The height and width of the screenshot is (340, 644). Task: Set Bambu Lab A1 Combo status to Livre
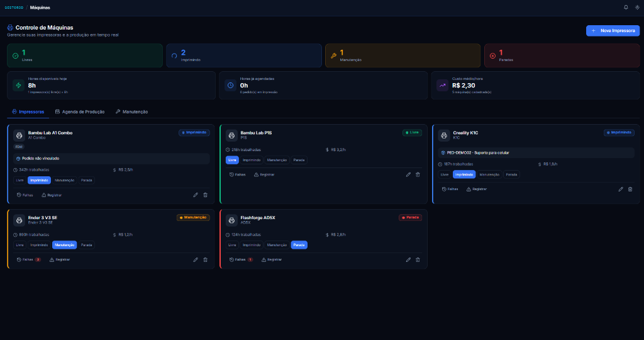coord(19,180)
